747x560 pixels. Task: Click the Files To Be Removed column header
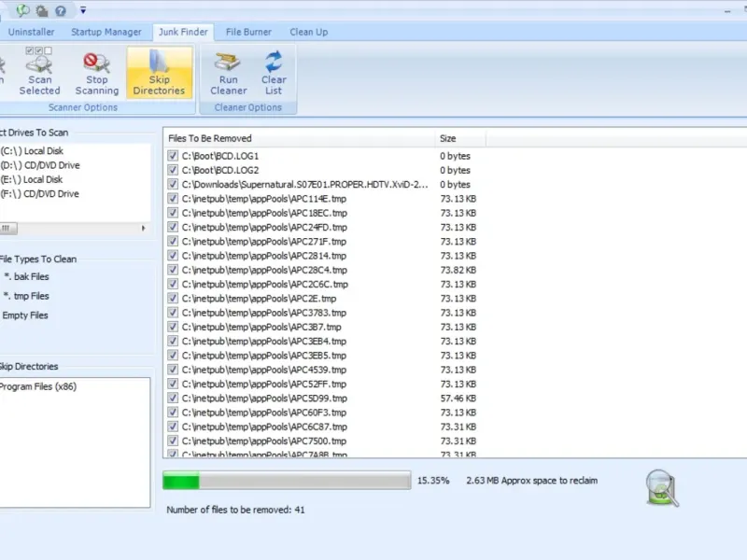click(x=299, y=138)
